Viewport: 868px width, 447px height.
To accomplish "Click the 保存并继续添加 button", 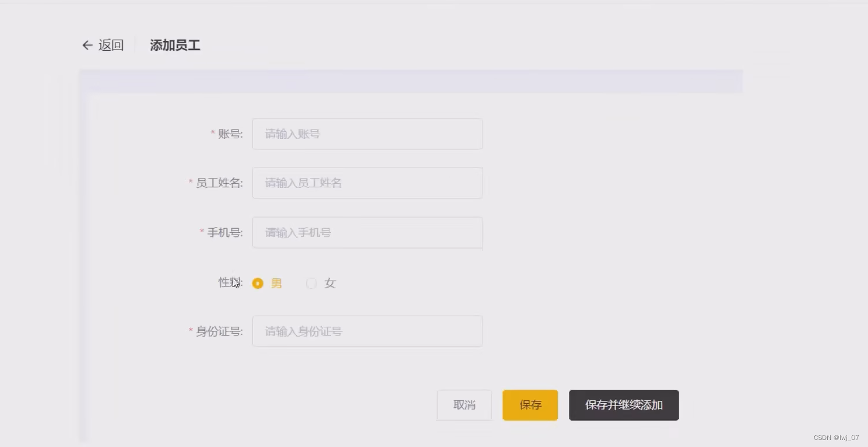I will coord(624,405).
